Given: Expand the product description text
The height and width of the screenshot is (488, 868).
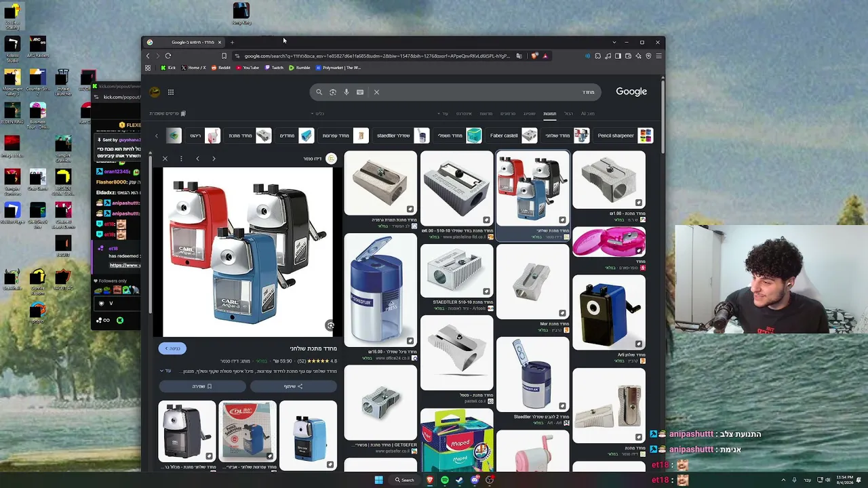Looking at the screenshot, I should [165, 371].
